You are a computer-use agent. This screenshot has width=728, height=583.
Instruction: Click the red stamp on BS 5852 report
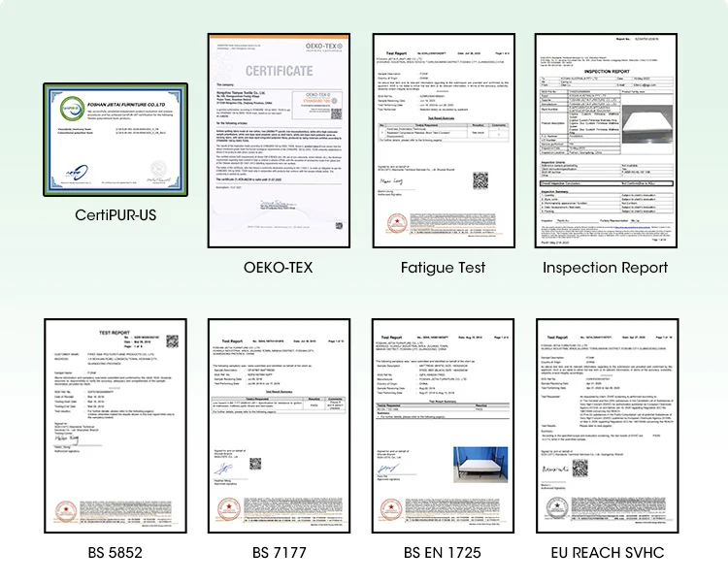click(66, 510)
